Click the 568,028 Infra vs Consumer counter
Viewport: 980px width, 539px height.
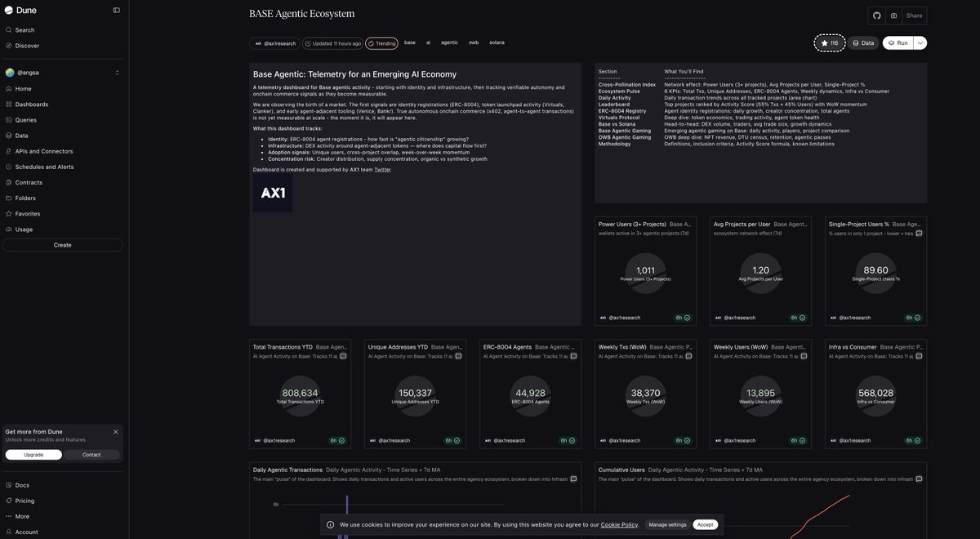pyautogui.click(x=875, y=393)
